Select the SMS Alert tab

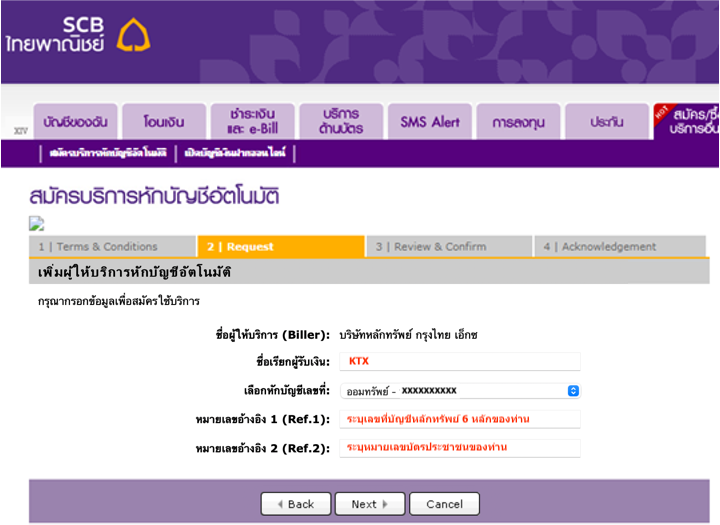[429, 122]
